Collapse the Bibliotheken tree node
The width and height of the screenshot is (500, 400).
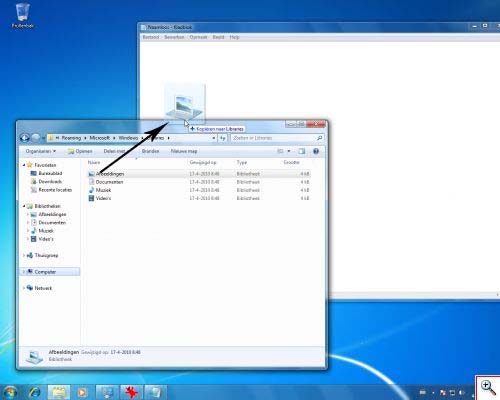pos(24,206)
